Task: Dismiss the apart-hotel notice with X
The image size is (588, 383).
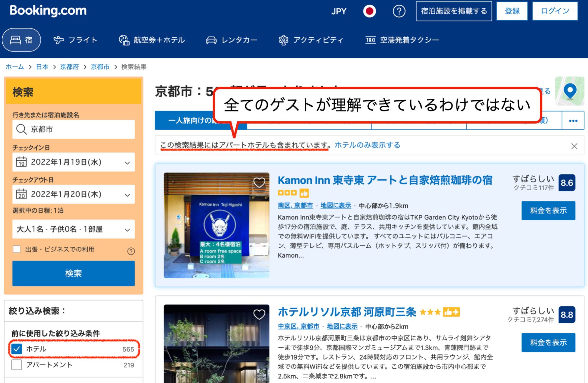Action: pos(574,146)
